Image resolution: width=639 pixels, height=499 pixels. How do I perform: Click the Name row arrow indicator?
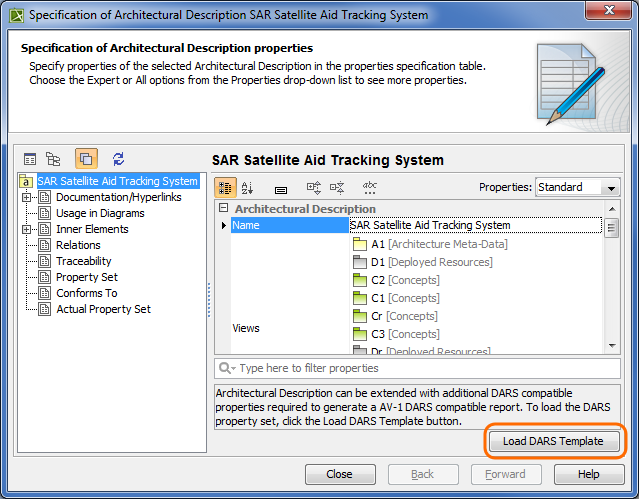pyautogui.click(x=223, y=225)
